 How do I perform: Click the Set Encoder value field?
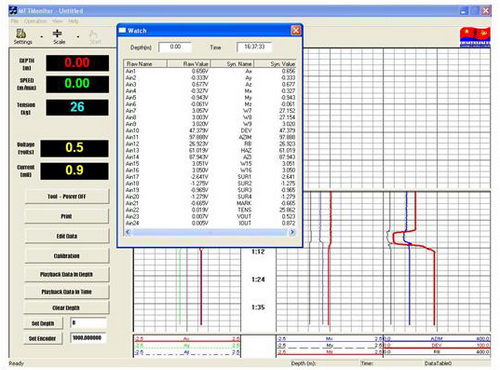[x=88, y=338]
